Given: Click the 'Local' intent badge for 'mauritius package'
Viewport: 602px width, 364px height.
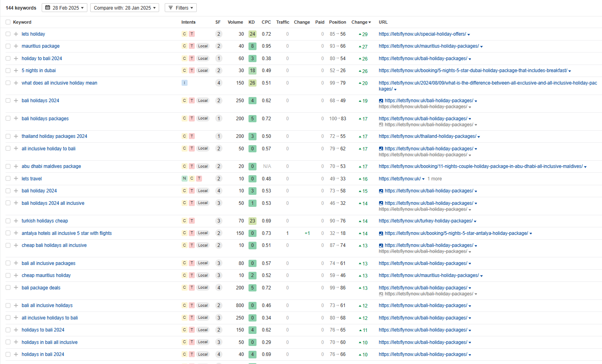Looking at the screenshot, I should 203,46.
